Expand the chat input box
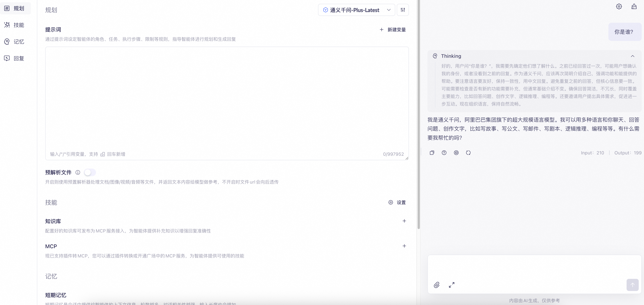This screenshot has height=305, width=644. (451, 285)
